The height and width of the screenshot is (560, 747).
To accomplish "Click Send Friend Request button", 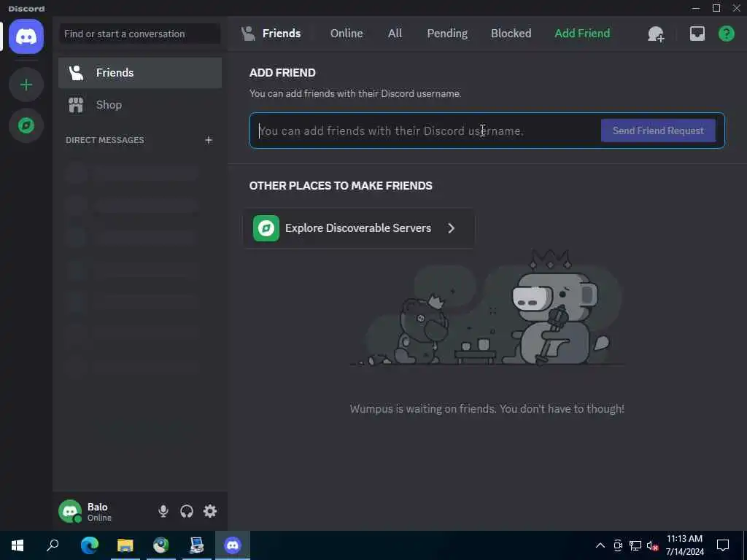I will 658,131.
